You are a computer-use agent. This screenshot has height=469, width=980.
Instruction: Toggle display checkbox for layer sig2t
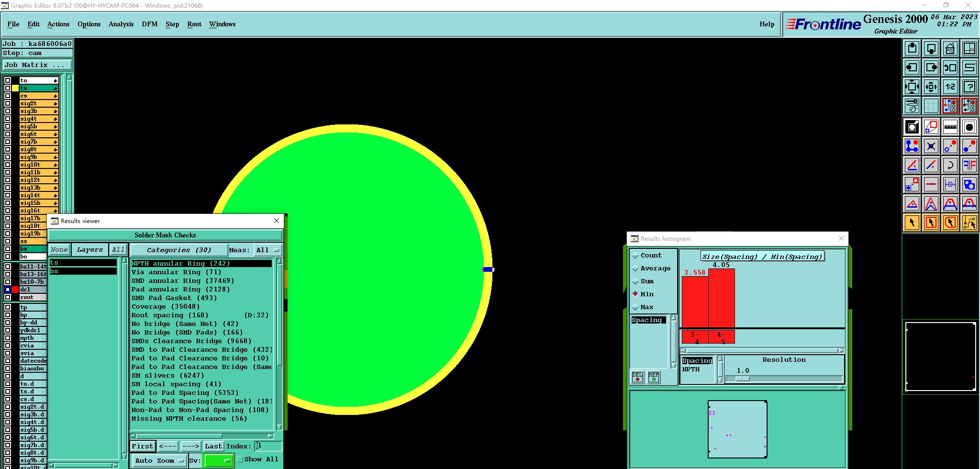[x=8, y=103]
